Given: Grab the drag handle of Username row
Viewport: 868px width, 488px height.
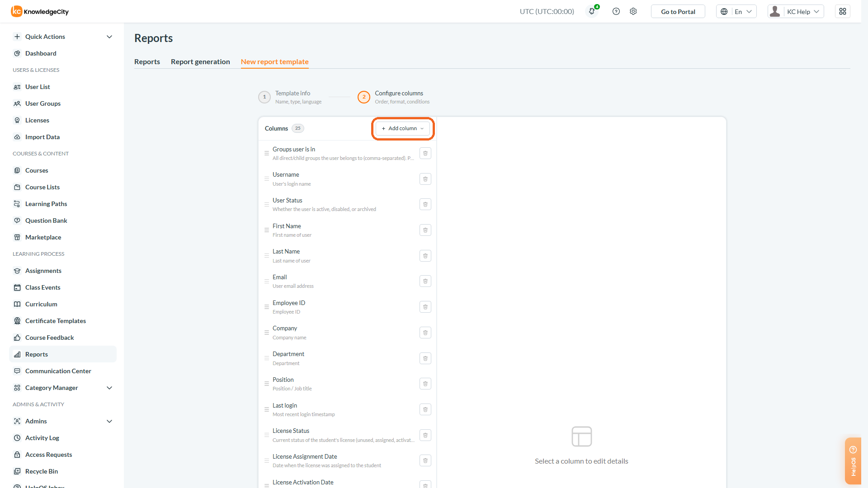Looking at the screenshot, I should [267, 179].
